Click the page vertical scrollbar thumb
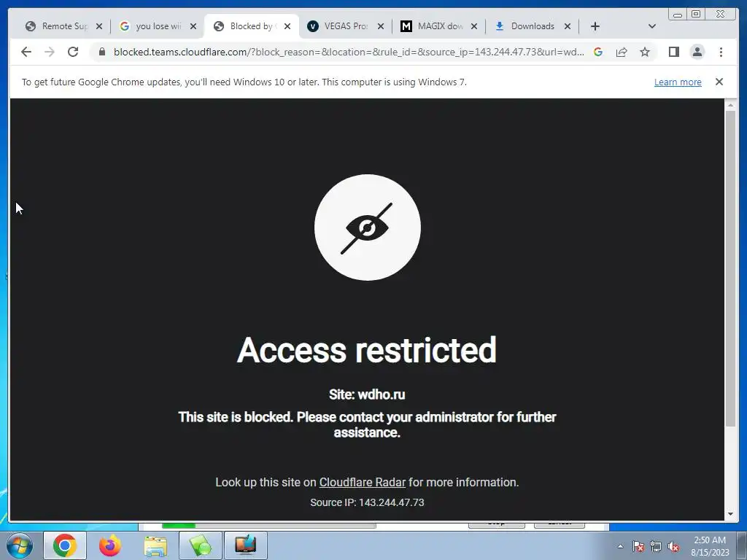The width and height of the screenshot is (747, 560). tap(730, 268)
